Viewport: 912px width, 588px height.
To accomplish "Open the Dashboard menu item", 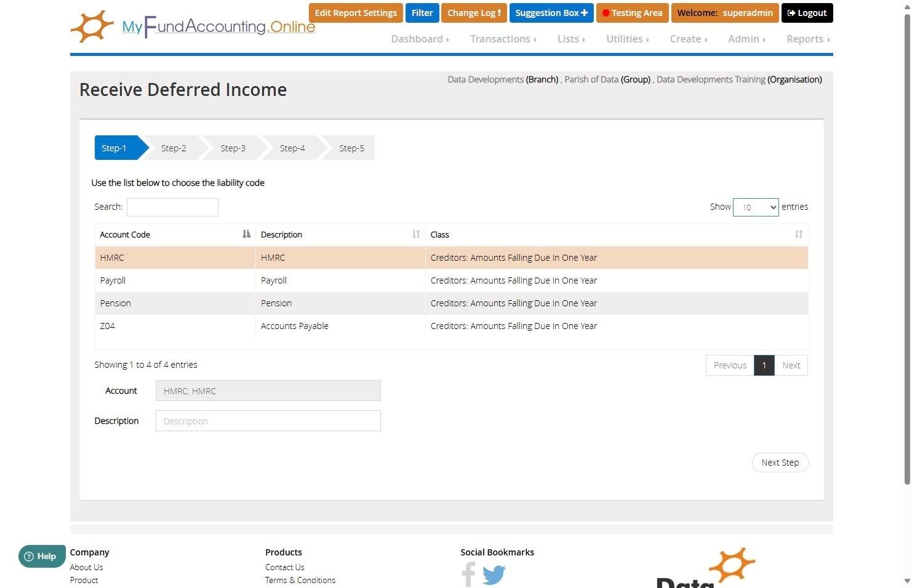I will (x=420, y=39).
